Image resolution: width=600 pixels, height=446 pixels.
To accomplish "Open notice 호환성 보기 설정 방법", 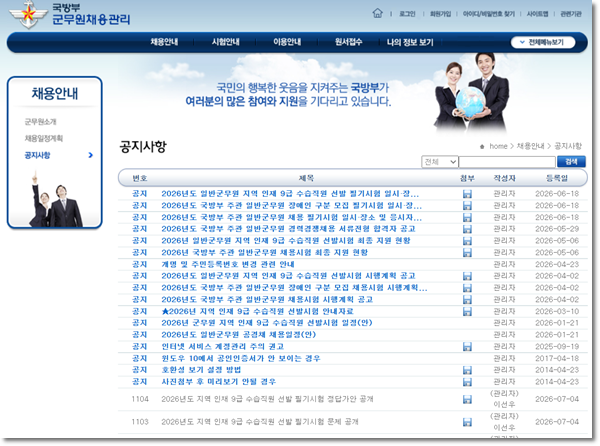I will pyautogui.click(x=201, y=370).
